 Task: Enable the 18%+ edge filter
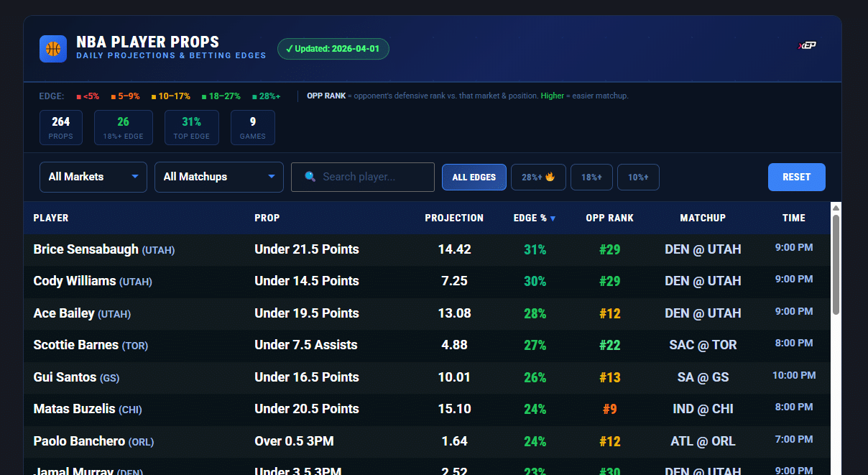[591, 177]
